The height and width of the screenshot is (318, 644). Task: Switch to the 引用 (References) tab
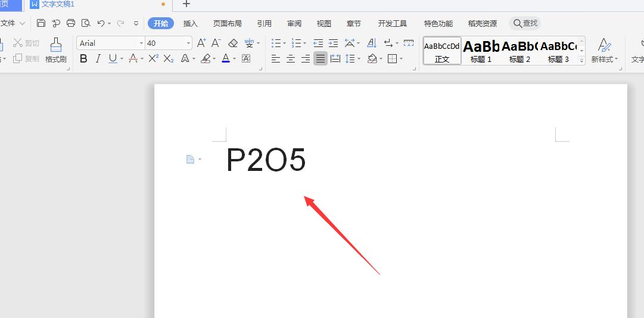tap(264, 23)
